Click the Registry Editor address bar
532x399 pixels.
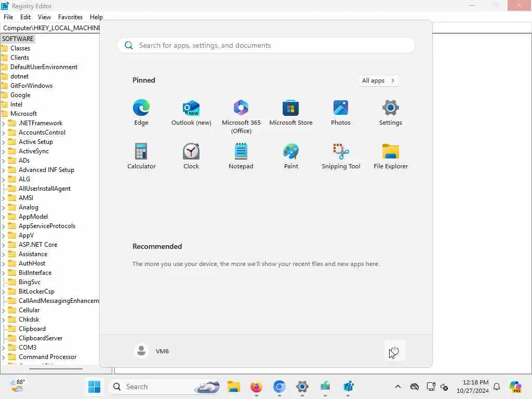(x=51, y=28)
